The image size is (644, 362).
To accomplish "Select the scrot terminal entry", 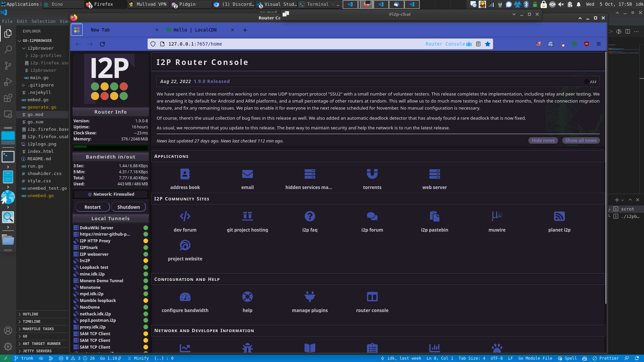I will pos(627,209).
